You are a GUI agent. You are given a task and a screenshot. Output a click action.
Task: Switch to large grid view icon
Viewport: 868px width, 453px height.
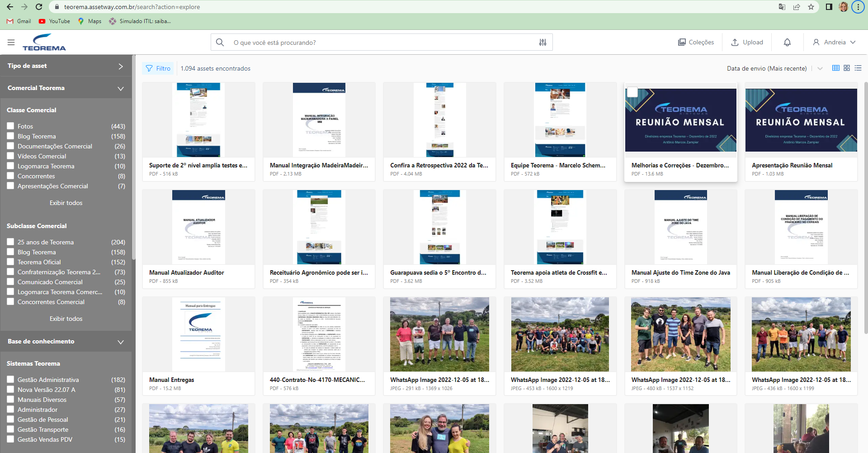click(x=847, y=68)
